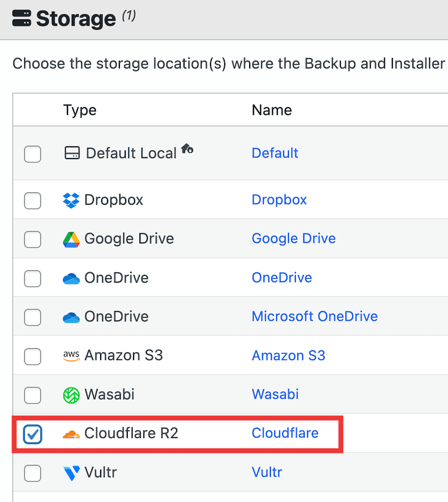The width and height of the screenshot is (448, 502).
Task: Uncheck the Cloudflare R2 storage checkbox
Action: [x=33, y=434]
